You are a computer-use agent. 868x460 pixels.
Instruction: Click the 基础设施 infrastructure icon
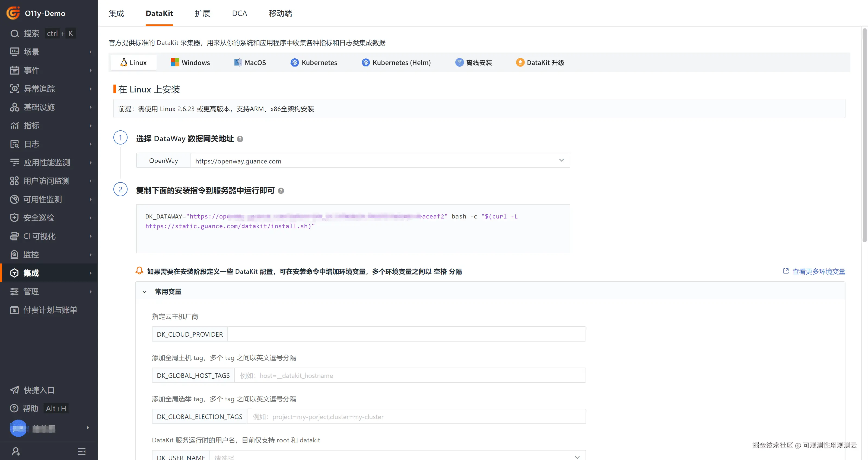point(14,107)
